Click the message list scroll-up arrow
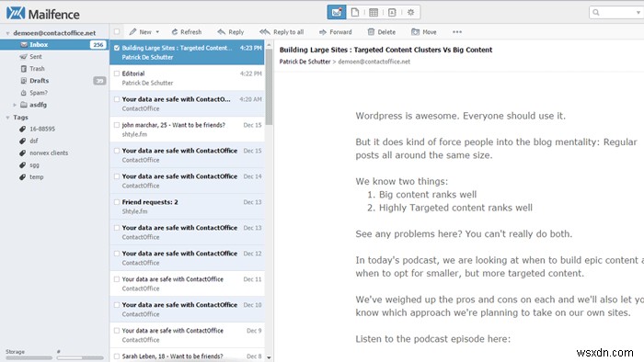This screenshot has height=362, width=644. pyautogui.click(x=269, y=44)
